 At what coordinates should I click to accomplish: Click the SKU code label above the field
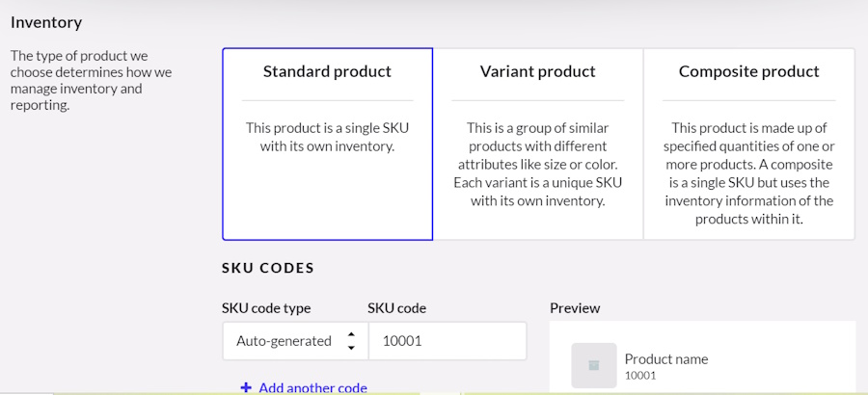(397, 308)
